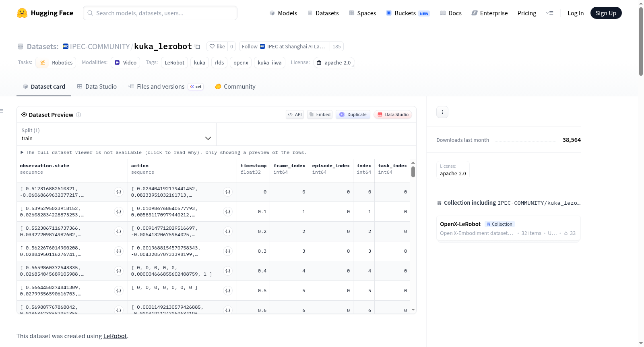Screen dimensions: 644x347
Task: Expand JSON for observation.state row 0.5664458274841309
Action: (x=119, y=291)
